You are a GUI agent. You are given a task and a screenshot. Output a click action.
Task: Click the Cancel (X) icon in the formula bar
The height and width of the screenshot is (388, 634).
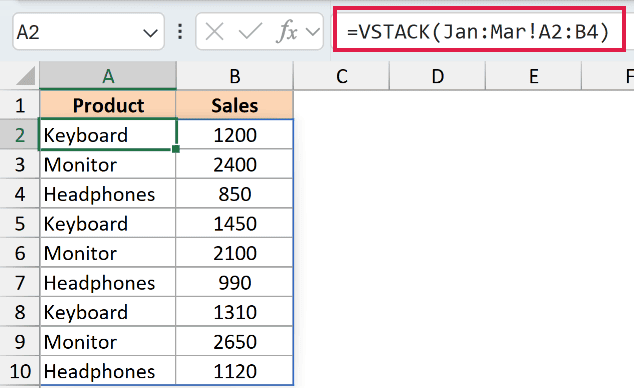(x=214, y=32)
